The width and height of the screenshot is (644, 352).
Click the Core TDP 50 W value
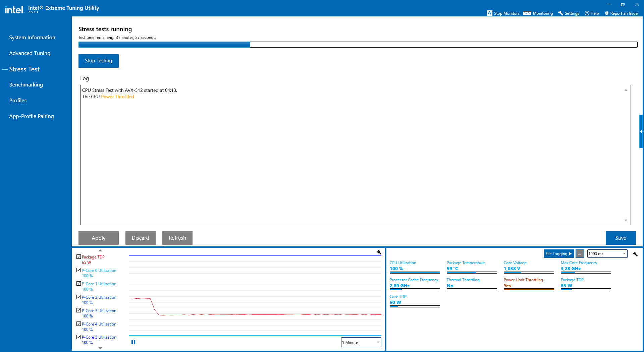[x=395, y=302]
